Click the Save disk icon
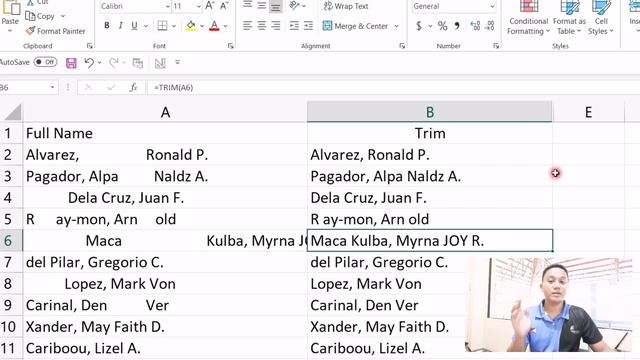Image resolution: width=640 pixels, height=360 pixels. (x=71, y=63)
